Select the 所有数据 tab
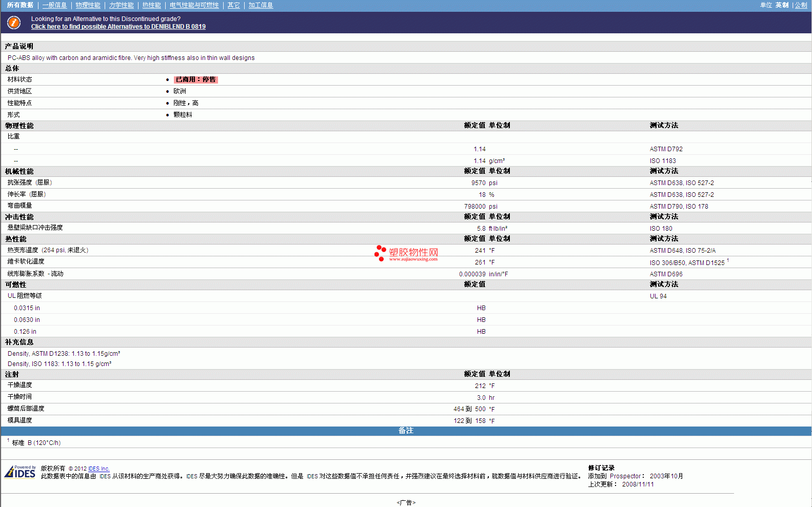812x507 pixels. [21, 5]
